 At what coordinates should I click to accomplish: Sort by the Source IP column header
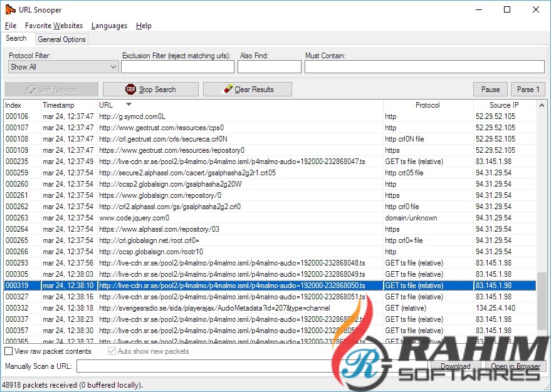504,105
